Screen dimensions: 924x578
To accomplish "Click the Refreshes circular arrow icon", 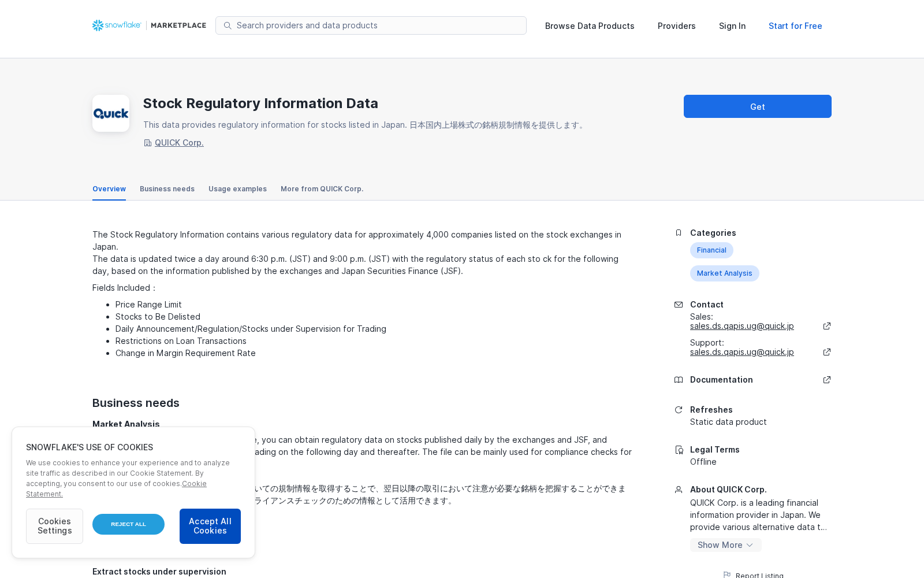I will click(x=679, y=410).
